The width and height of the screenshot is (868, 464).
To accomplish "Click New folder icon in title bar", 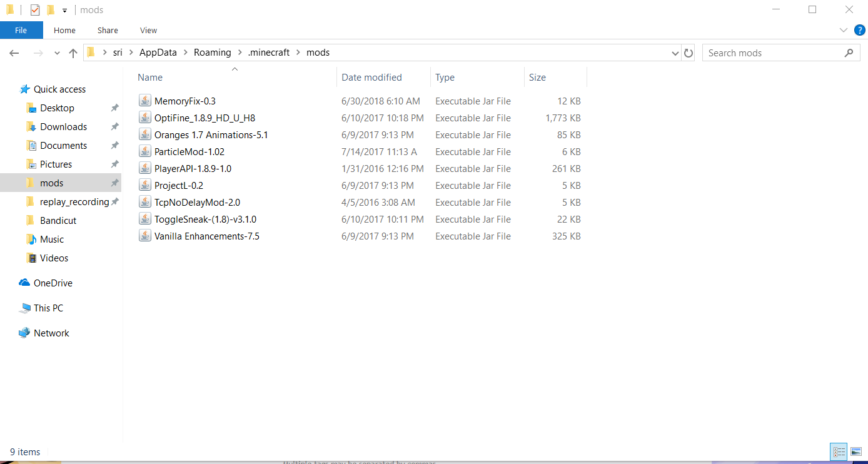I will pyautogui.click(x=51, y=10).
